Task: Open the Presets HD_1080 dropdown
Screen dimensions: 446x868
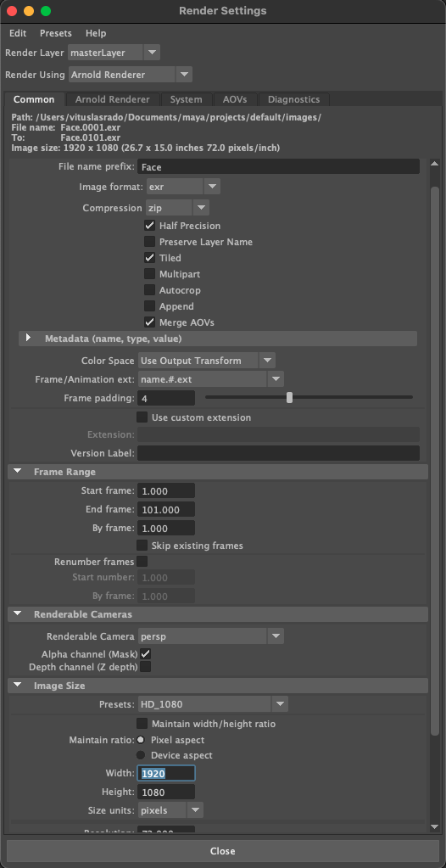Action: 213,705
